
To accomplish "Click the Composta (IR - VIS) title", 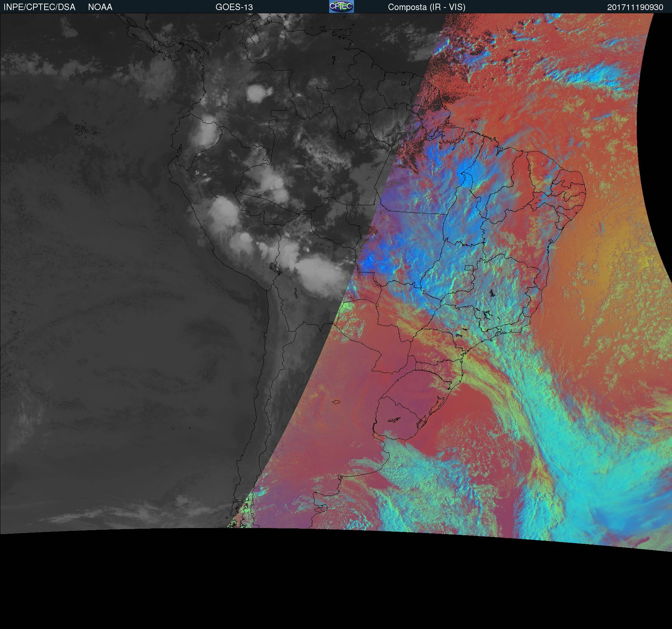I will coord(427,7).
